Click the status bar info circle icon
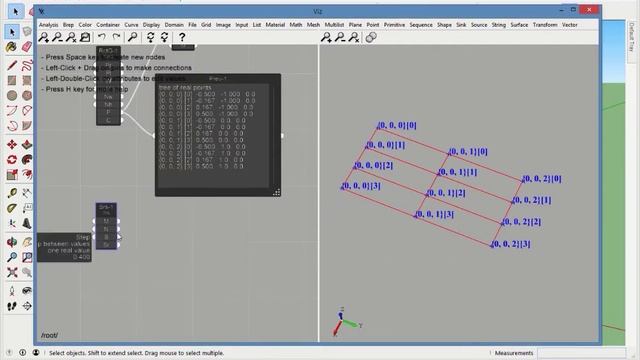This screenshot has width=640, height=360. [x=22, y=352]
